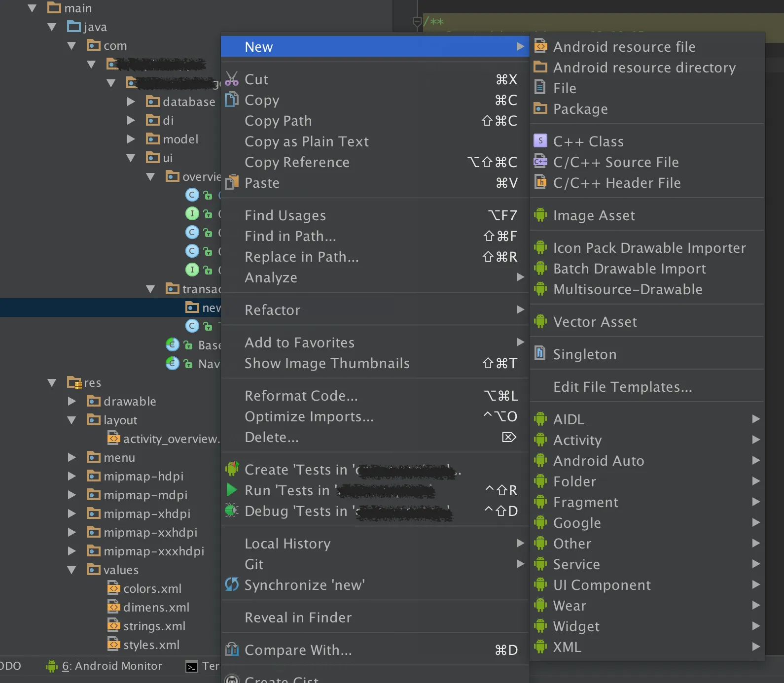Select dimens.xml in the project tree
Image resolution: width=784 pixels, height=683 pixels.
(x=156, y=607)
